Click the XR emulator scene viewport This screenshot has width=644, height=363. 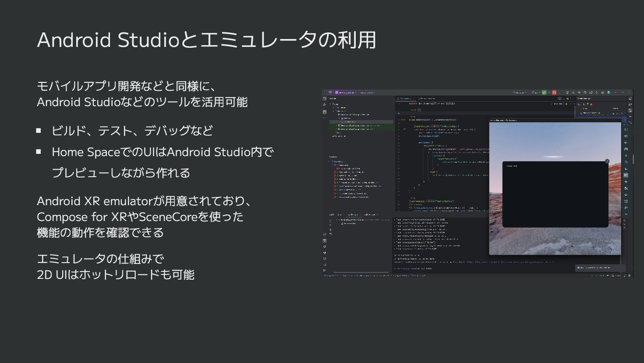[555, 189]
